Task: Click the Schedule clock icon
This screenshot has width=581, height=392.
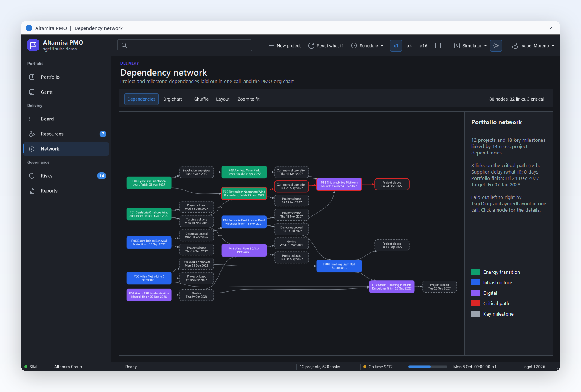Action: 354,46
